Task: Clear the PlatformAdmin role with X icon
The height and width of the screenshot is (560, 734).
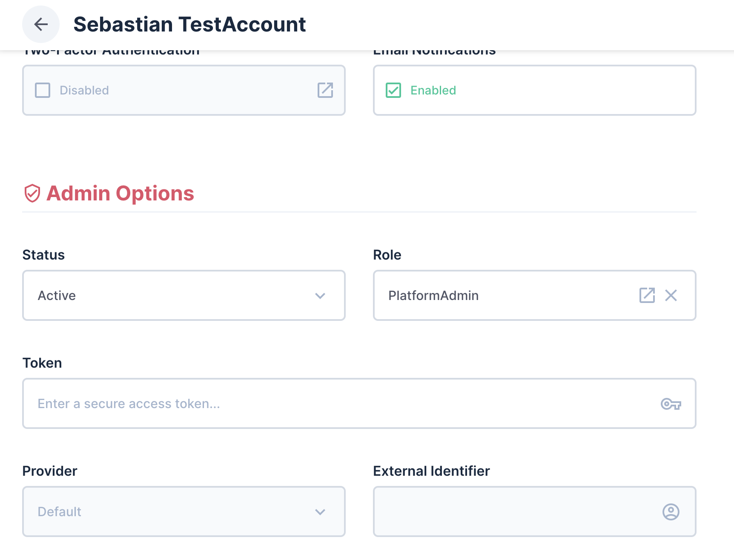Action: click(671, 295)
